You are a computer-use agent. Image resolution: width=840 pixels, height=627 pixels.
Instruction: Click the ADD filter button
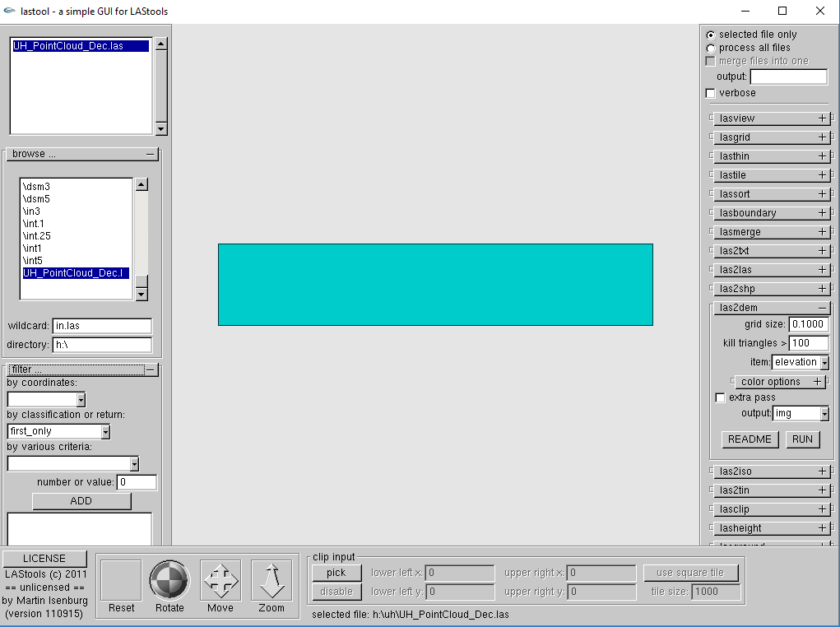click(81, 501)
